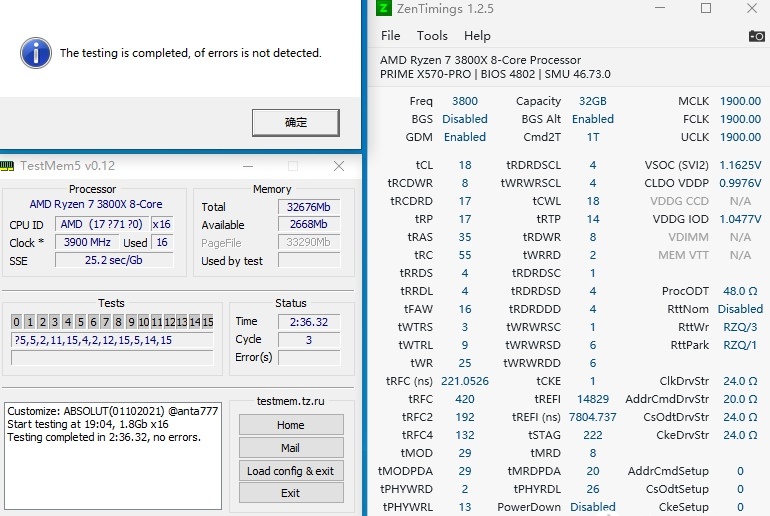The height and width of the screenshot is (516, 770).
Task: Click the Available memory 2668Mb field
Action: click(x=309, y=224)
